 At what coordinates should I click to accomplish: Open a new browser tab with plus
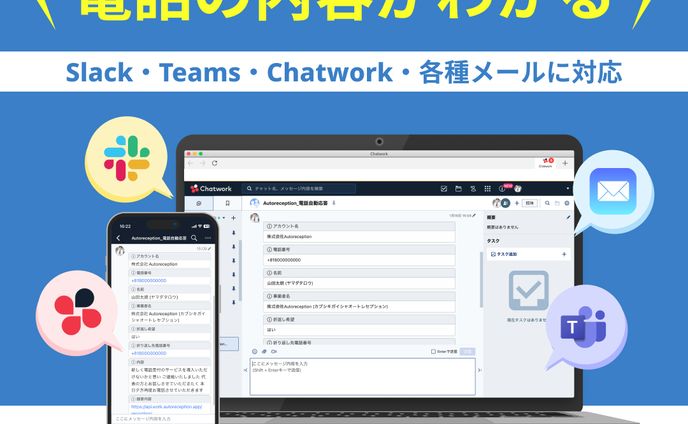565,163
